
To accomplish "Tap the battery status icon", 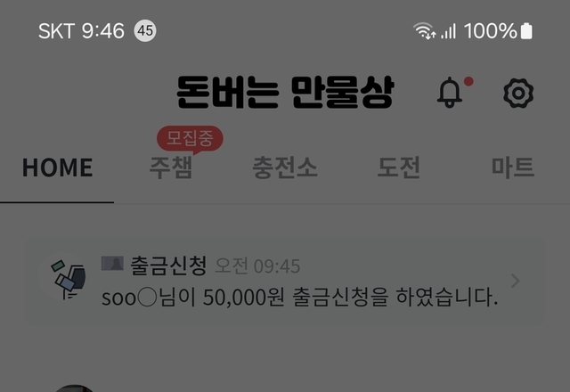I will [x=526, y=31].
